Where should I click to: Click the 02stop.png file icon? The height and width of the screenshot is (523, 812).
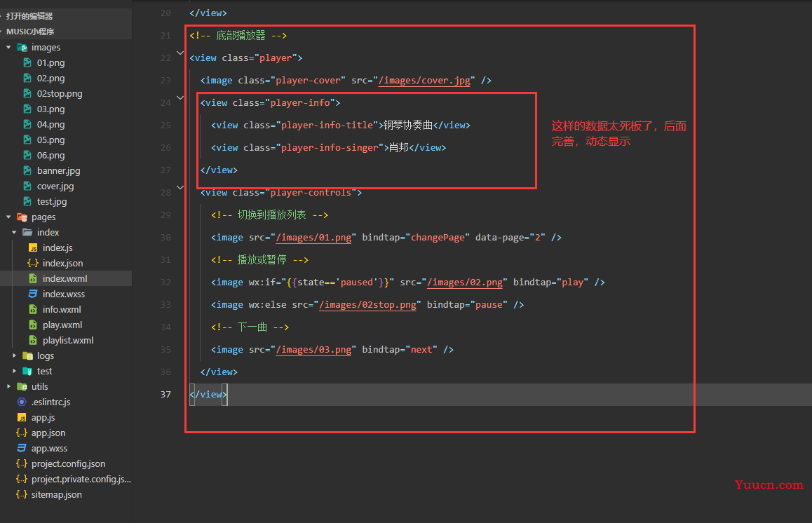tap(27, 94)
